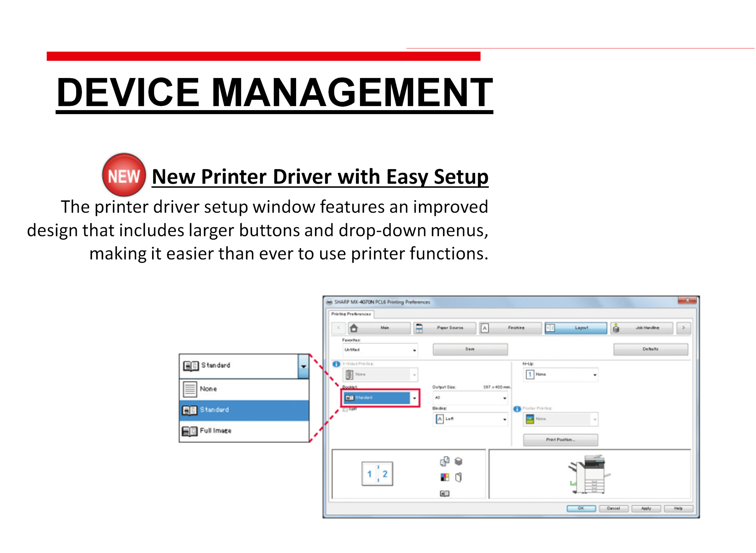
Task: Click the booklet icon below the color icon
Action: pyautogui.click(x=444, y=493)
